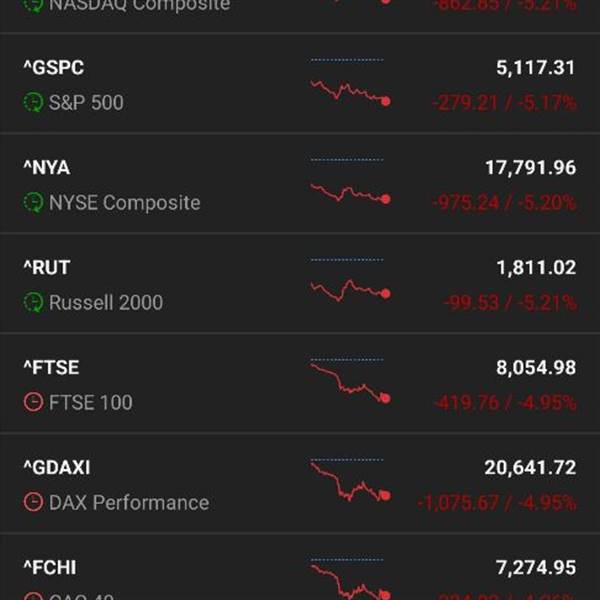Screen dimensions: 600x600
Task: Click the green market-open clock icon beside S&P 500
Action: pyautogui.click(x=33, y=102)
